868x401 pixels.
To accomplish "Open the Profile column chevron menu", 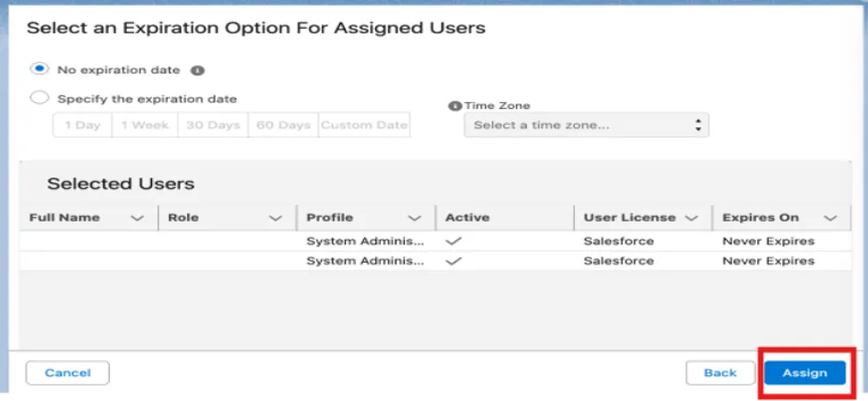I will [414, 219].
